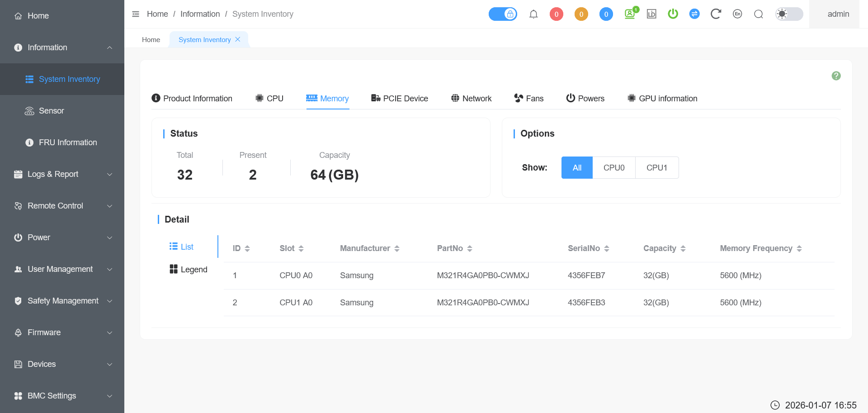Click the refresh arrow icon
This screenshot has width=868, height=413.
tap(716, 14)
